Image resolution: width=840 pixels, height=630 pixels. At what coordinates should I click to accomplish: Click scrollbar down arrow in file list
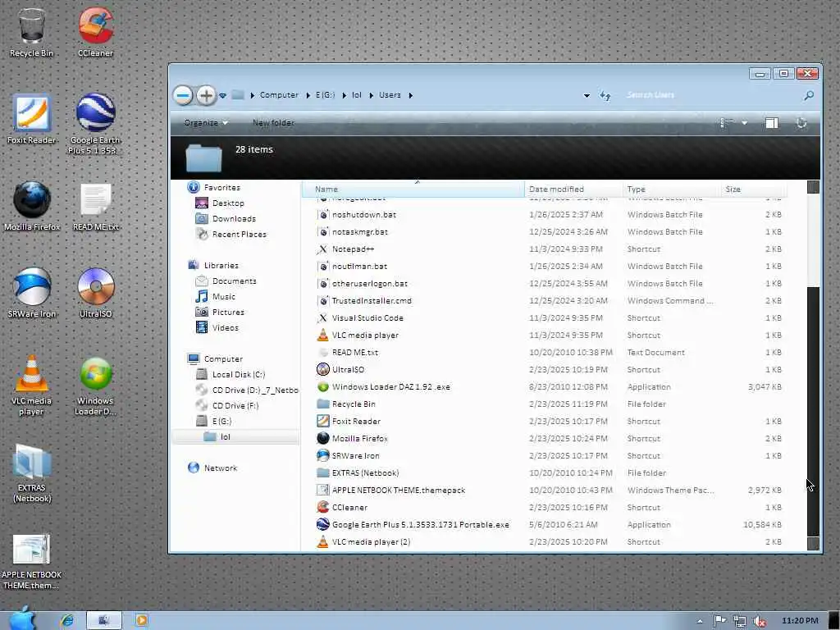point(813,543)
